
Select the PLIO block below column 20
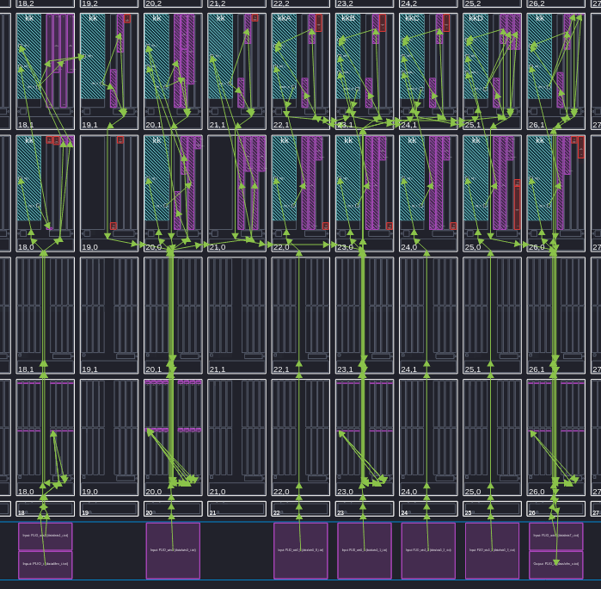[173, 550]
